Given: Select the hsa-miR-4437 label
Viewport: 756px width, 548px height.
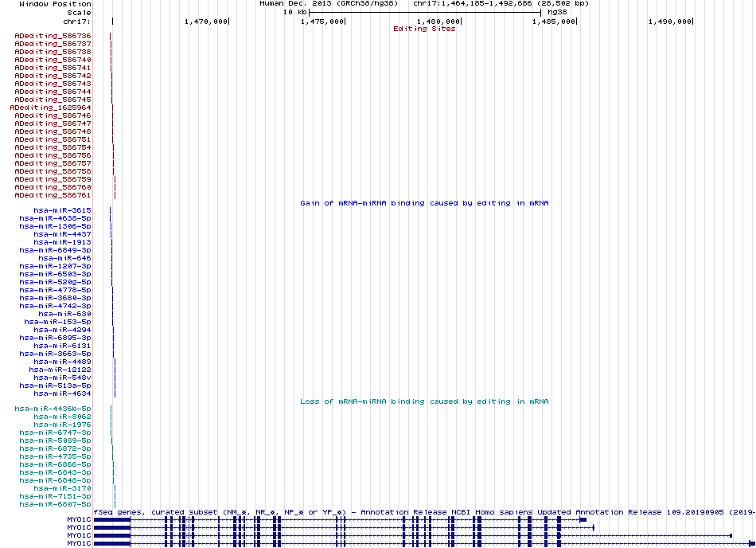Looking at the screenshot, I should click(x=62, y=234).
